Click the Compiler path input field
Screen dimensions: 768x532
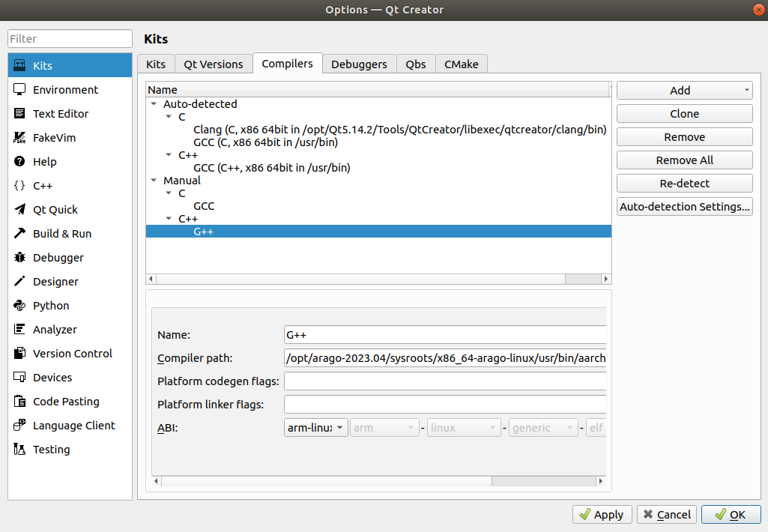[444, 358]
